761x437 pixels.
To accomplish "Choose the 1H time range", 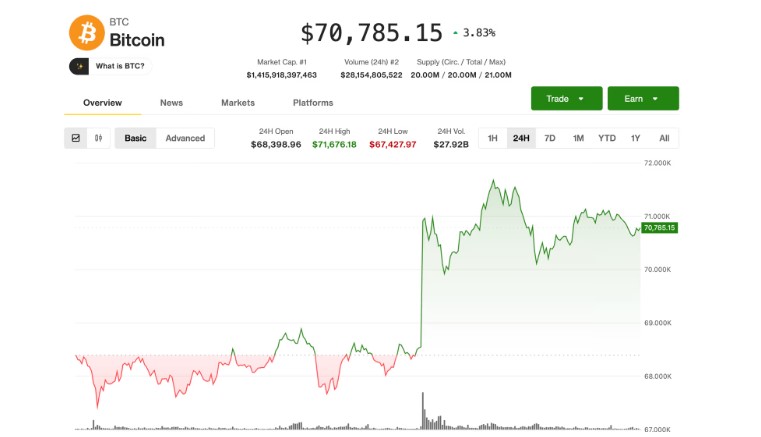I will (x=493, y=138).
